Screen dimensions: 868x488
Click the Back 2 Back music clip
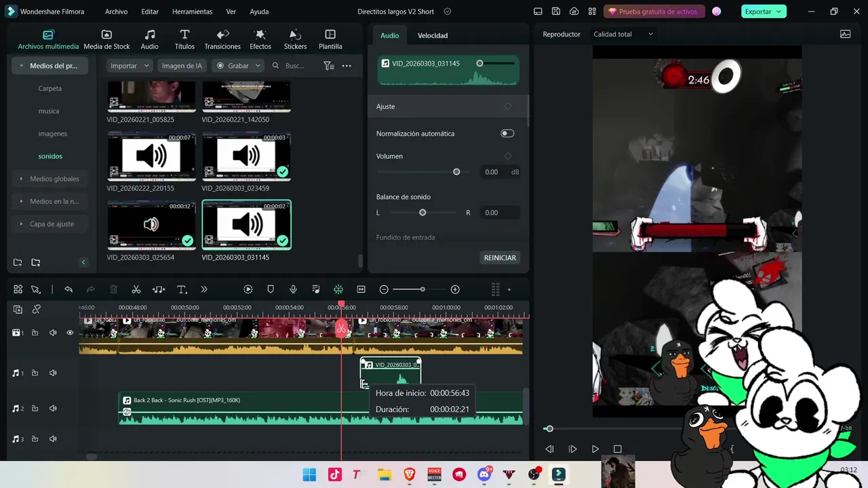(x=320, y=409)
